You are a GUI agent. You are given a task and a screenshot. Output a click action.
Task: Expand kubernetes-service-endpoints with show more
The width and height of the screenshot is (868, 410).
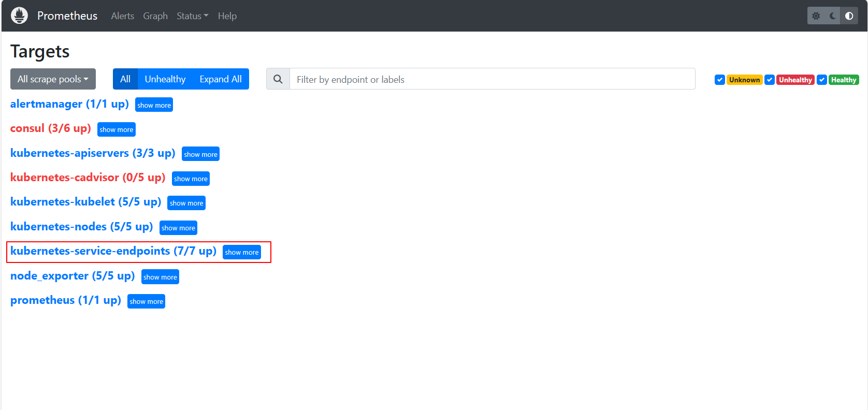(x=242, y=252)
